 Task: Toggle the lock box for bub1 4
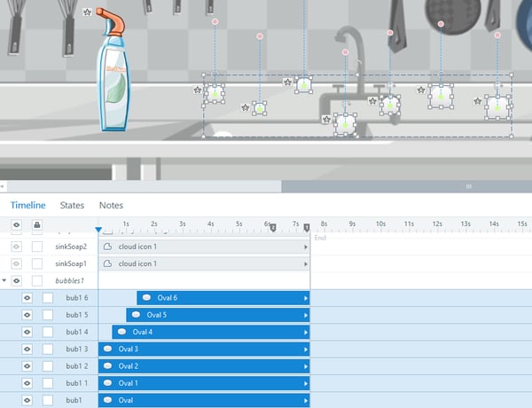(48, 332)
